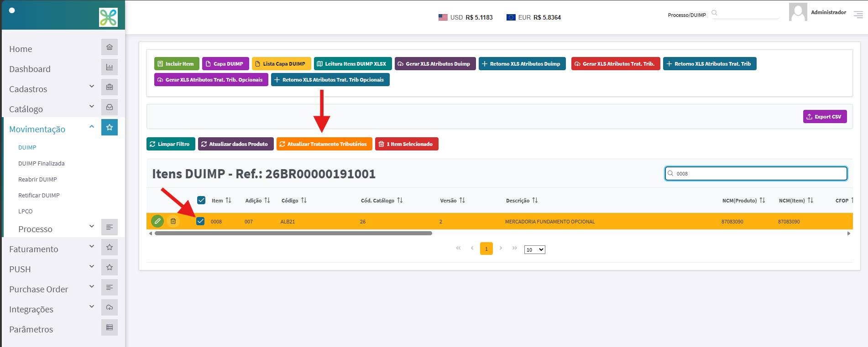Sort table by NCM(Produto) column arrows

click(x=762, y=200)
